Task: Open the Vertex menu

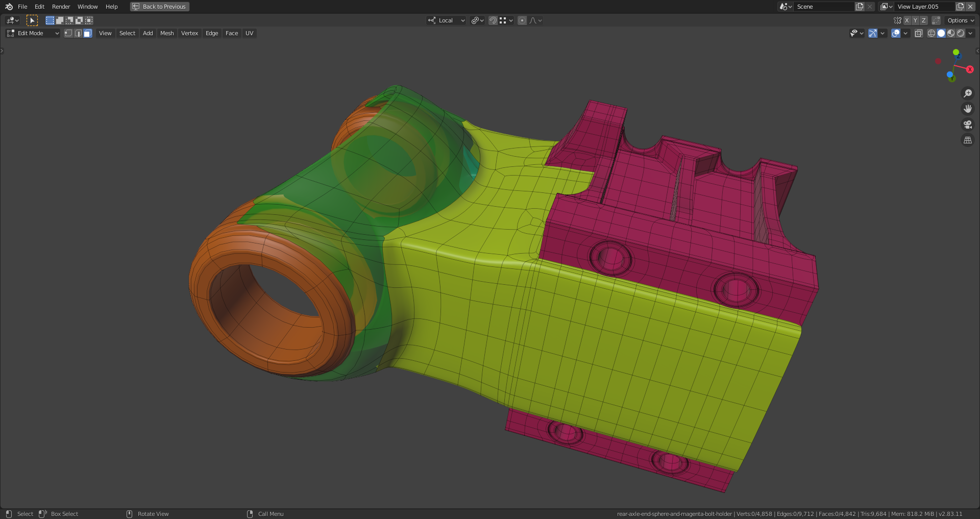Action: (x=189, y=33)
